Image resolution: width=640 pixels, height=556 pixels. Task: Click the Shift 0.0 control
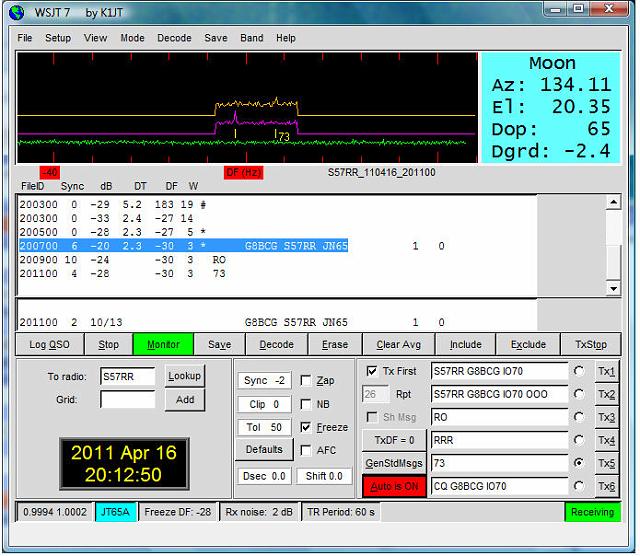point(324,476)
